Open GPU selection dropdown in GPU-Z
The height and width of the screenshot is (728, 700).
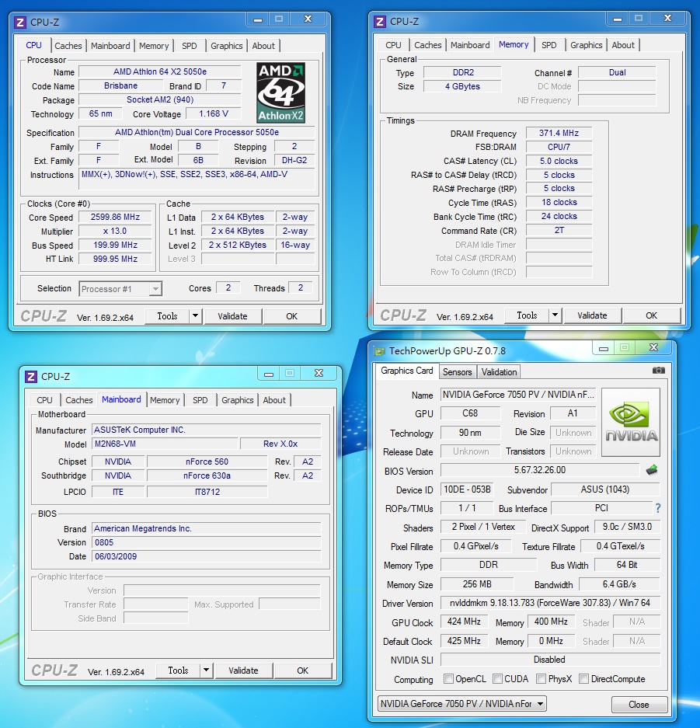point(461,704)
